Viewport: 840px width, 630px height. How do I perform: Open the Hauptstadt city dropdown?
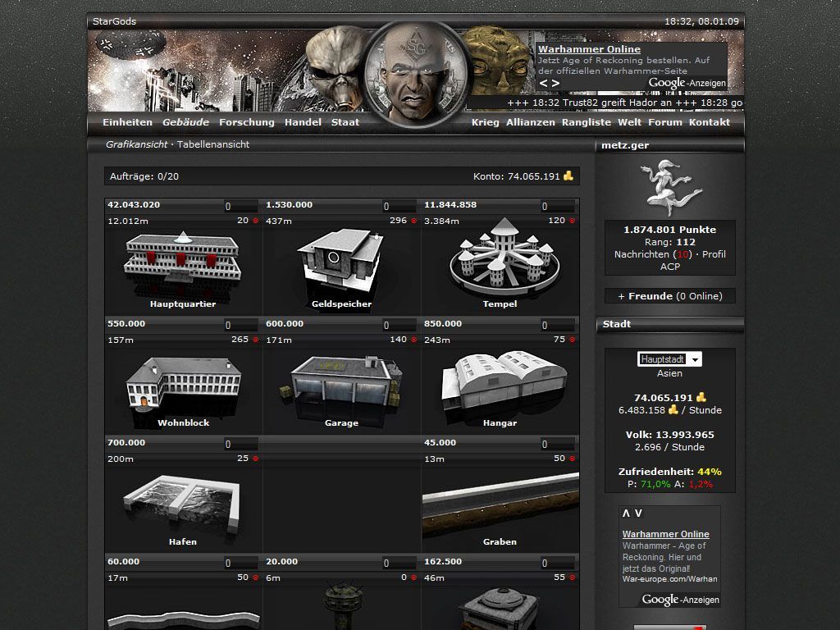[x=669, y=359]
